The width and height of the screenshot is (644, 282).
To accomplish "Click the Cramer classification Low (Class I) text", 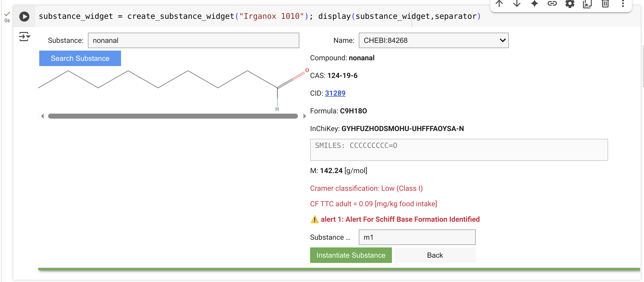I will (x=366, y=188).
